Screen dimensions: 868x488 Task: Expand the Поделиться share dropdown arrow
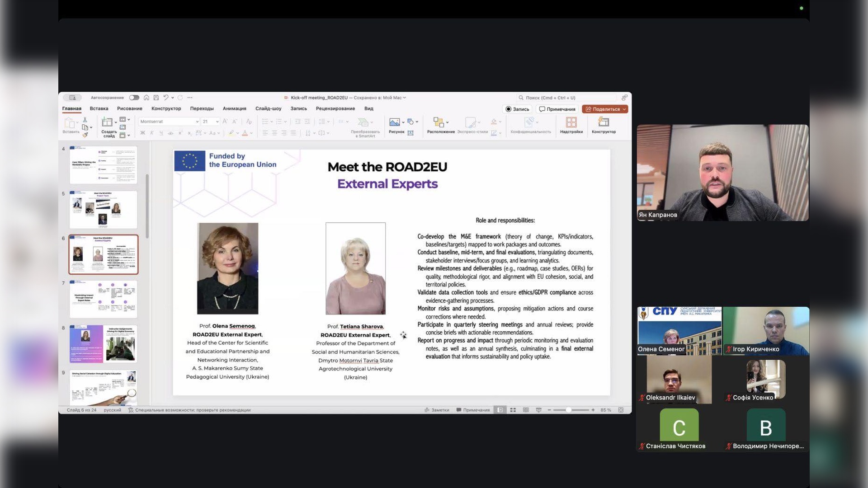(624, 109)
